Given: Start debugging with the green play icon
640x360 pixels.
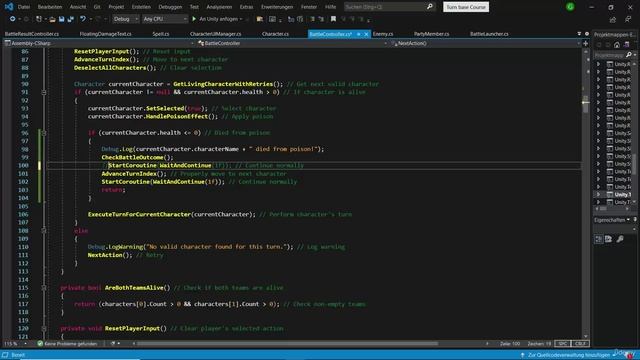Looking at the screenshot, I should tap(194, 19).
